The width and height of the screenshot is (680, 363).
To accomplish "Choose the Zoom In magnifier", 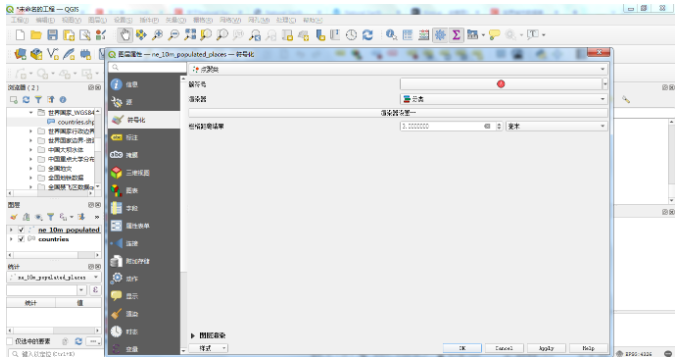I will click(x=157, y=35).
